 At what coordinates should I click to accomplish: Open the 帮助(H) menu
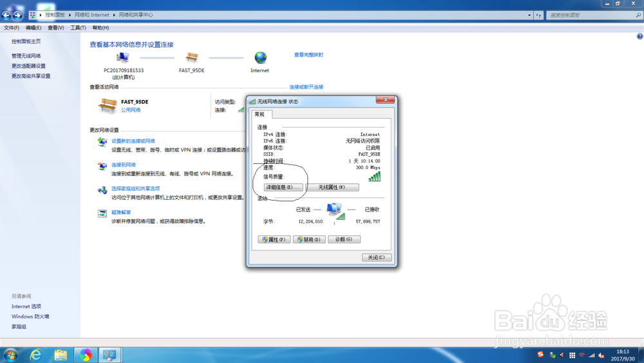point(100,28)
